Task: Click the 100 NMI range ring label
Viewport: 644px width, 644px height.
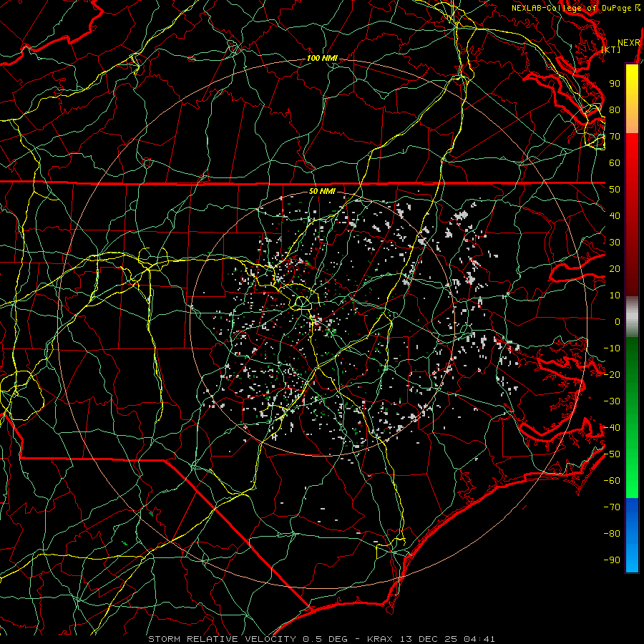Action: point(322,59)
